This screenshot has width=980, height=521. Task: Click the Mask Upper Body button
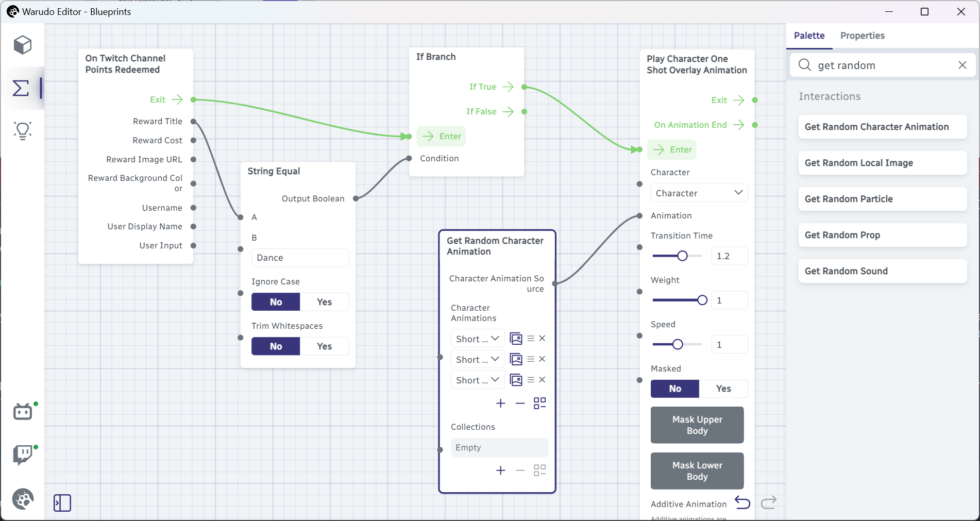pyautogui.click(x=697, y=425)
